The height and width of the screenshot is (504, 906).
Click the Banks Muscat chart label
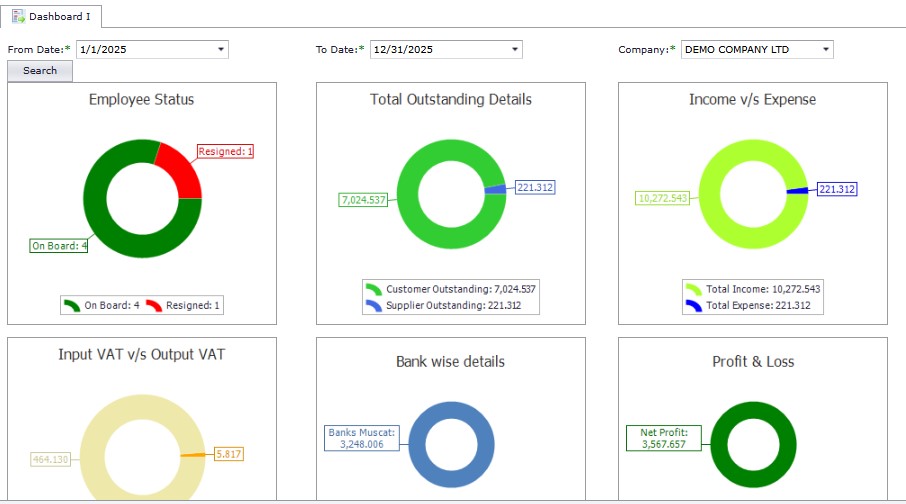point(362,438)
